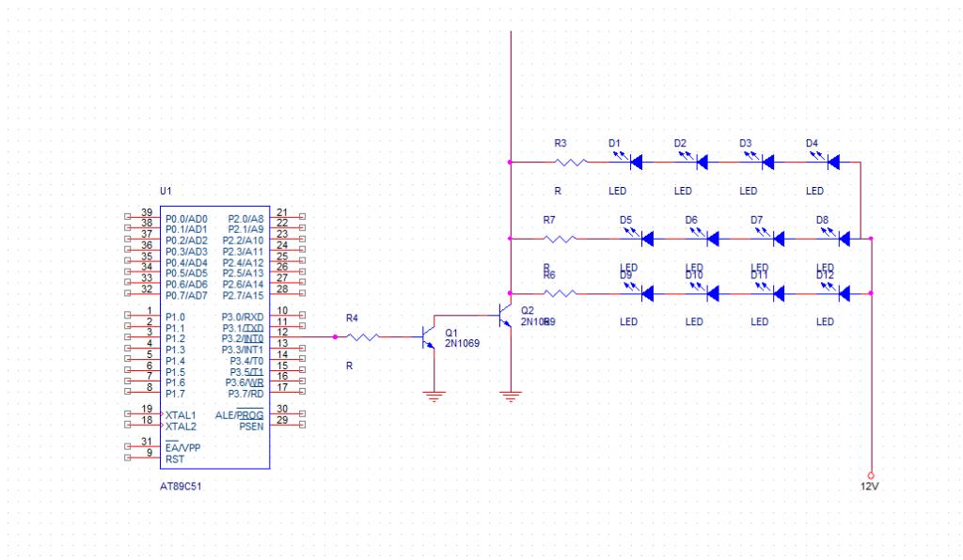
Task: Click the XTAL2 pin name
Action: point(181,427)
